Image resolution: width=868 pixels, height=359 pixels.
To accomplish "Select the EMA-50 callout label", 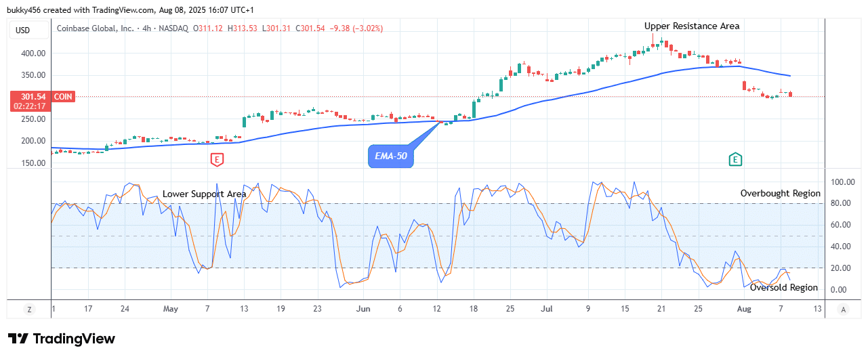I will coord(391,156).
